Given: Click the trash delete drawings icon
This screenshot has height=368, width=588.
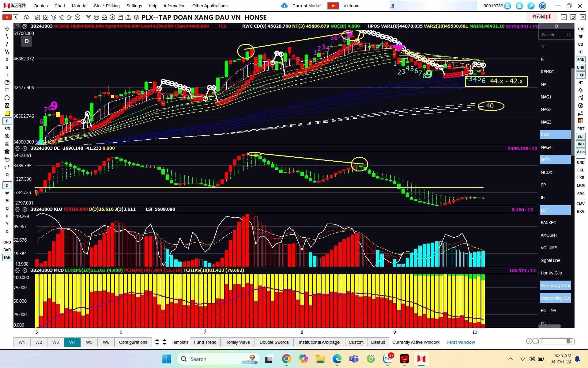Looking at the screenshot, I should [7, 151].
